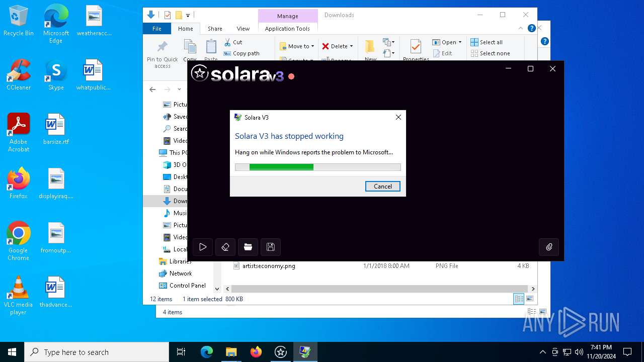Cancel the Windows error reporting dialog
This screenshot has width=644, height=362.
[x=382, y=186]
